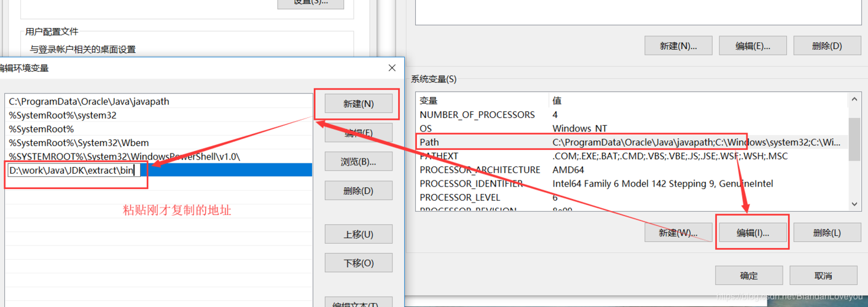Click the AMD64 value cell
Screen dimensions: 868x307
(568, 169)
